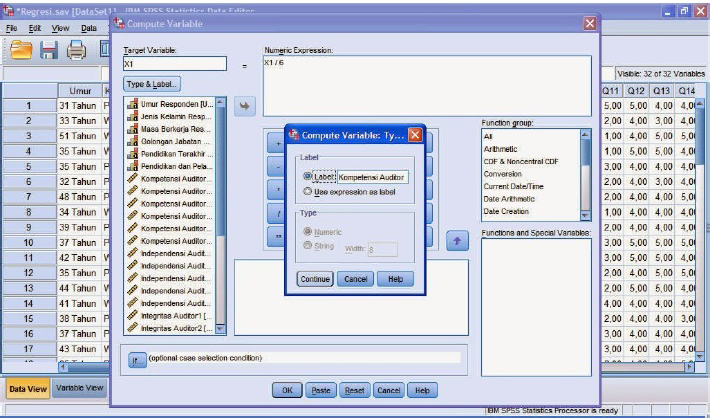Viewport: 710px width, 418px height.
Task: Select Integritas Auditor1 variable in list
Action: tap(172, 315)
